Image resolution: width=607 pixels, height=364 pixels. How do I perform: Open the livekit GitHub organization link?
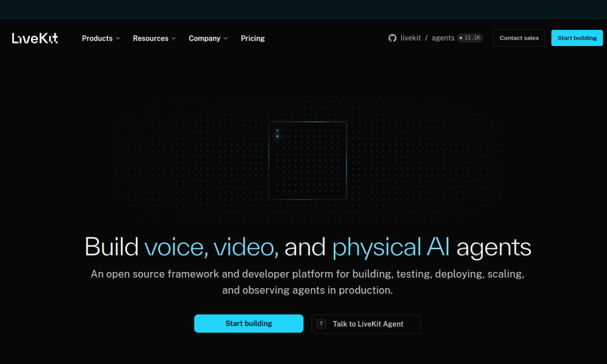pyautogui.click(x=411, y=38)
